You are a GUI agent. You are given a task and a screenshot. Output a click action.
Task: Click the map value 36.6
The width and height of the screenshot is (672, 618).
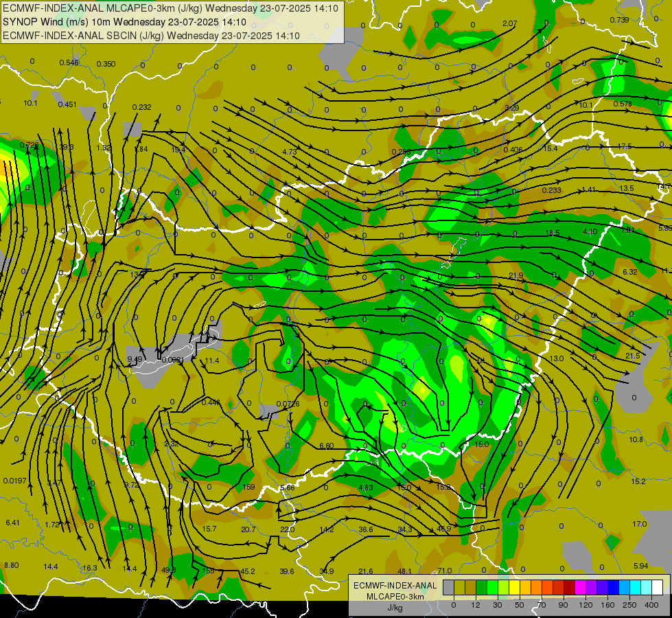(366, 529)
